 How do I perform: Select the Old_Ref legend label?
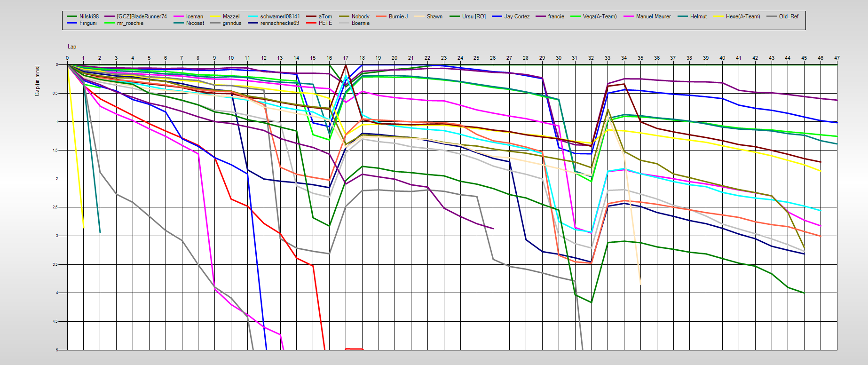[789, 16]
